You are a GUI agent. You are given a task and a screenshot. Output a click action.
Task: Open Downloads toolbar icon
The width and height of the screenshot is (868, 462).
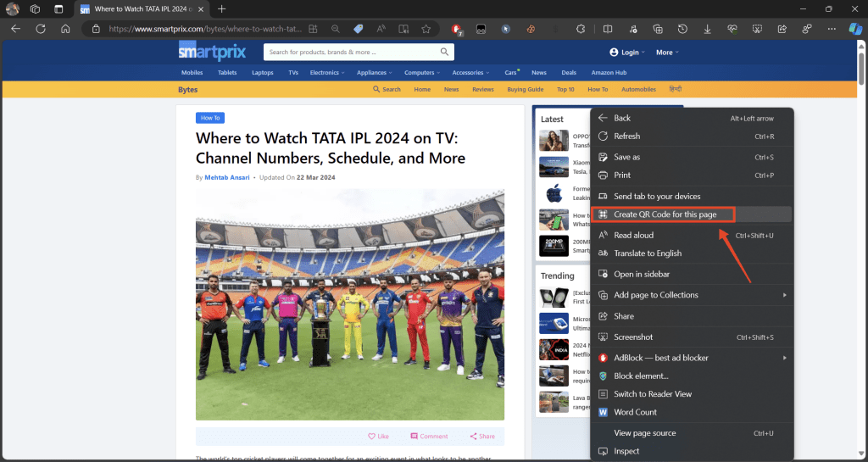point(708,29)
